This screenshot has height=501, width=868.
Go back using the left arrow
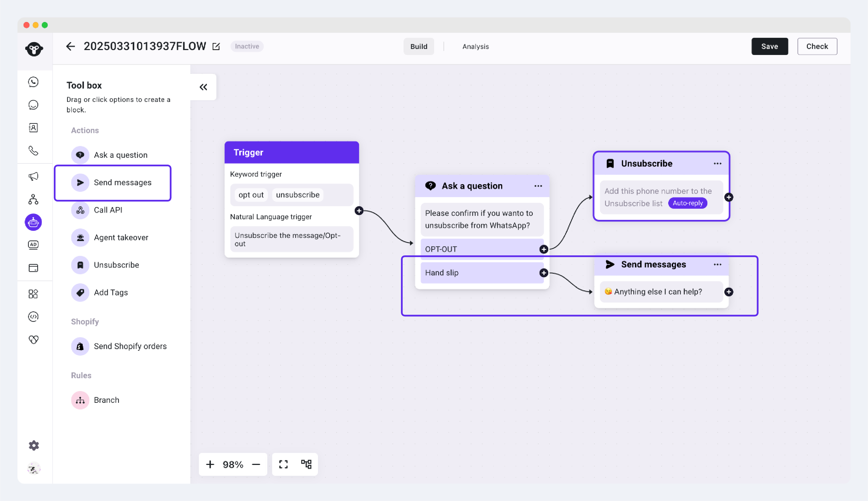70,46
